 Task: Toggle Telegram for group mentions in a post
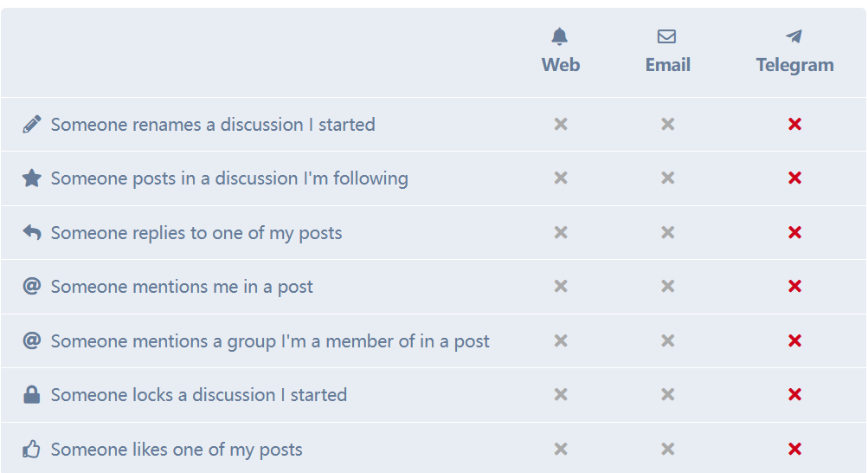click(795, 340)
